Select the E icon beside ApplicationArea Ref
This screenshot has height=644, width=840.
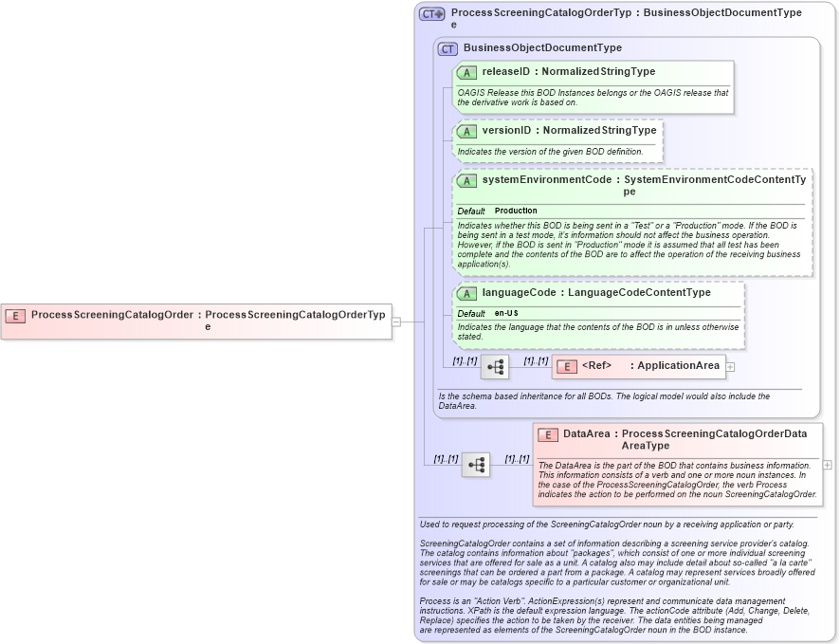tap(566, 366)
